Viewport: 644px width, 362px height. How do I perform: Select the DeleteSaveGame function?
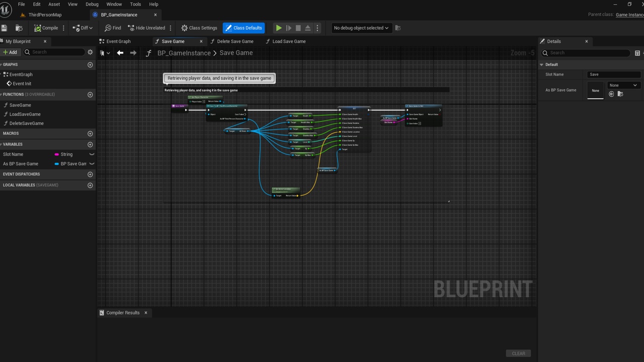[27, 123]
